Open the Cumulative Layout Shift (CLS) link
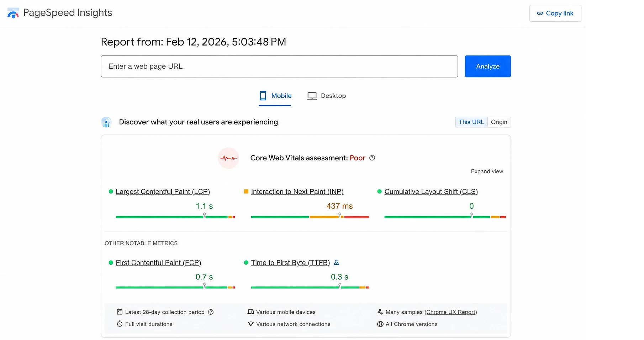 pos(431,192)
